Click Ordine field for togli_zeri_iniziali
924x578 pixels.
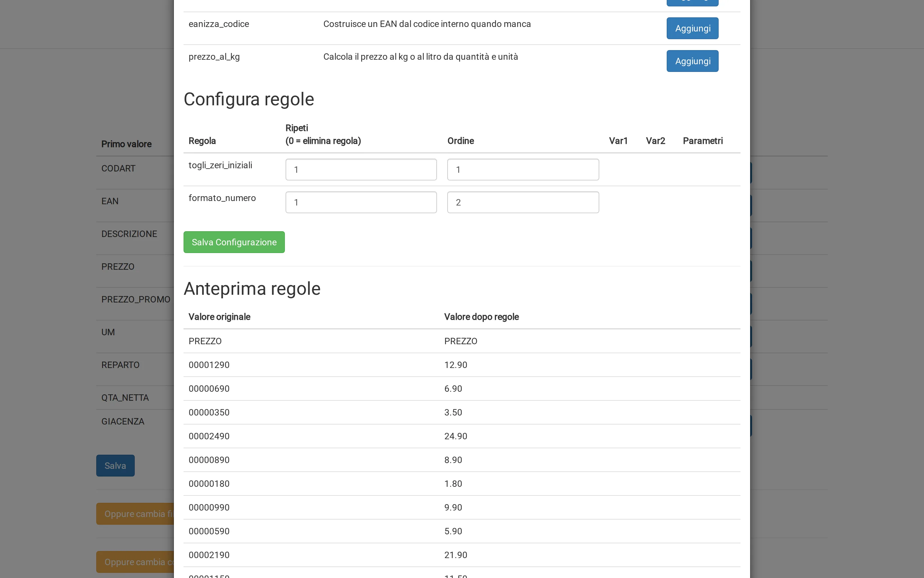point(523,170)
